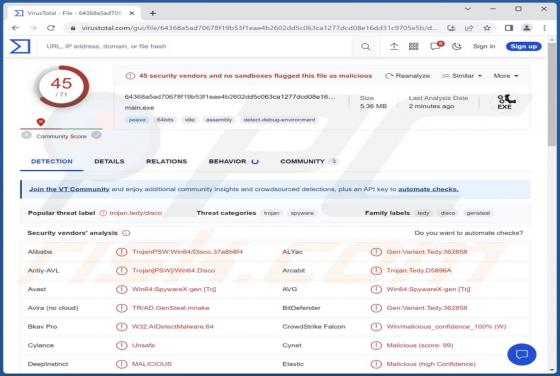The width and height of the screenshot is (560, 376).
Task: Click the 45/71 detection score gauge
Action: coord(62,86)
